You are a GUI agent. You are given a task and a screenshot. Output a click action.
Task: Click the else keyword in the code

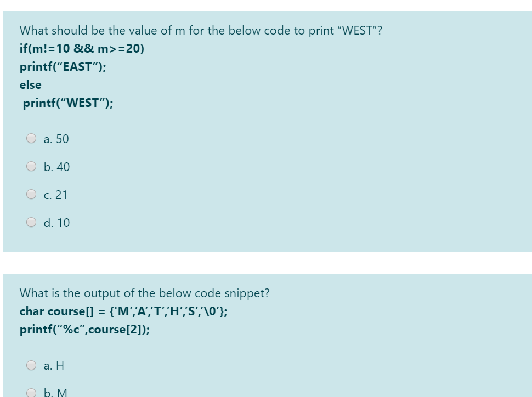[x=29, y=85]
